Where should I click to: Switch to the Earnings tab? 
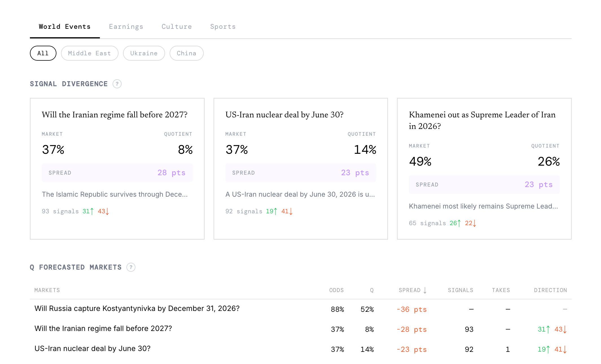coord(126,27)
